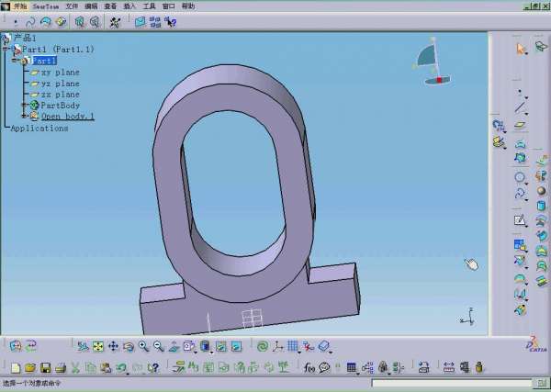Select the Pan view tool

click(113, 347)
